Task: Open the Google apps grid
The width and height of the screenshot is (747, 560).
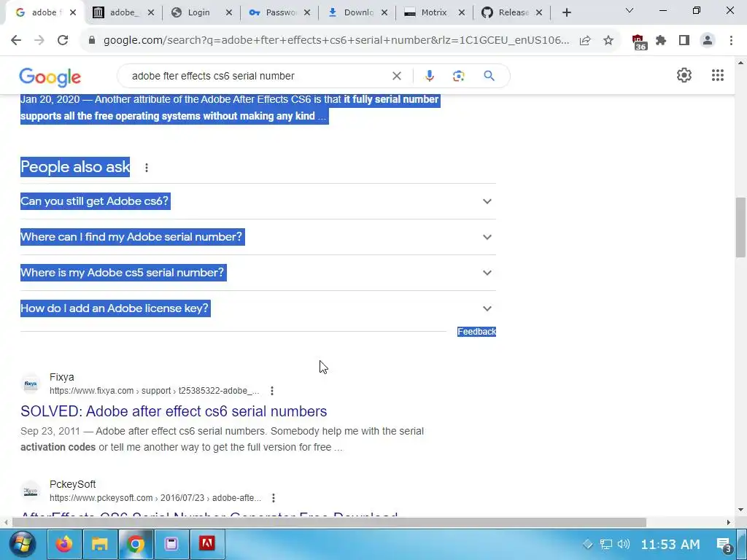Action: [718, 75]
